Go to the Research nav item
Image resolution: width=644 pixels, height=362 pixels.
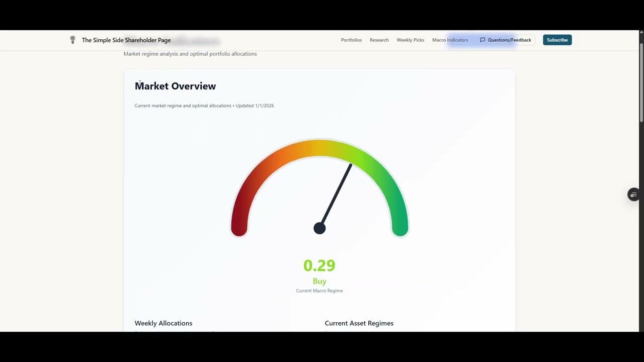379,40
